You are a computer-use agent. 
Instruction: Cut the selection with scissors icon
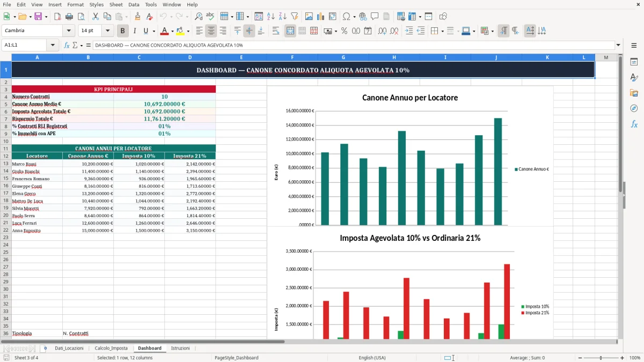(x=96, y=17)
